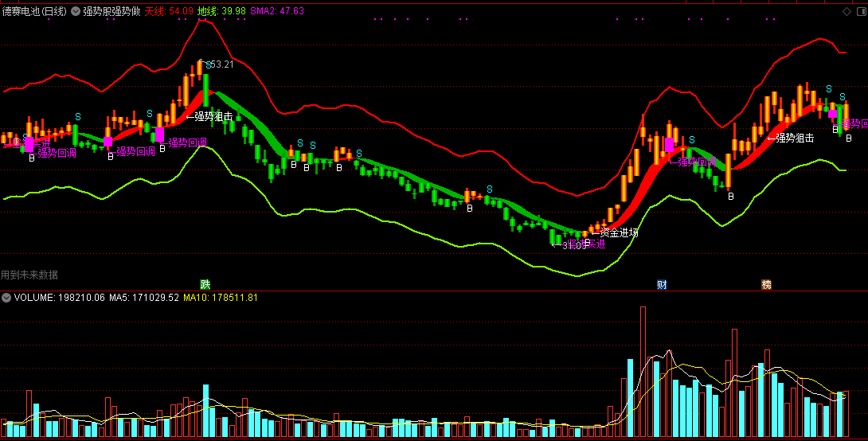Viewport: 868px width, 441px height.
Task: Click the VOLUME: 198210.06 readout
Action: [59, 298]
